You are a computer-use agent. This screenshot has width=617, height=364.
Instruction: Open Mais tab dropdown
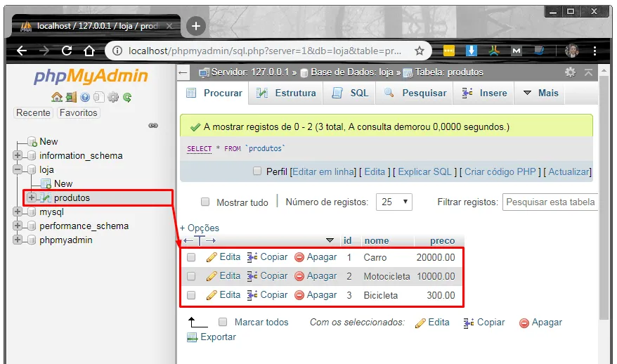point(540,93)
